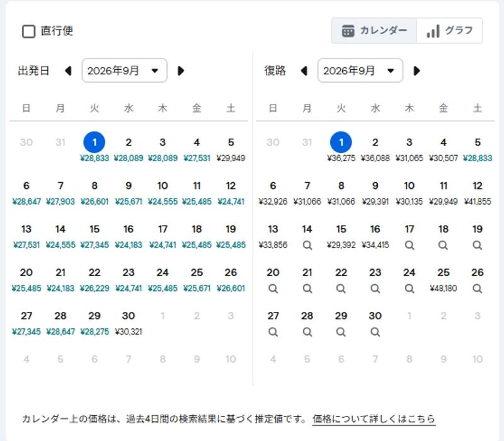Select departure date 8 priced ¥26,601

pos(94,192)
